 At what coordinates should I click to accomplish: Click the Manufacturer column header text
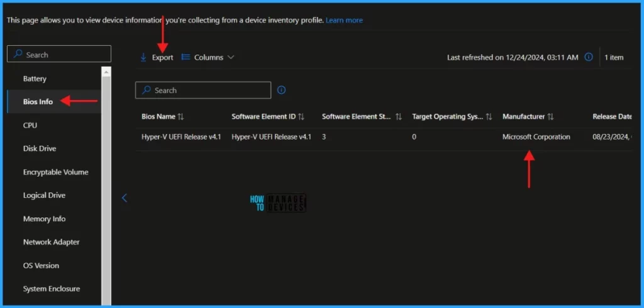click(524, 117)
